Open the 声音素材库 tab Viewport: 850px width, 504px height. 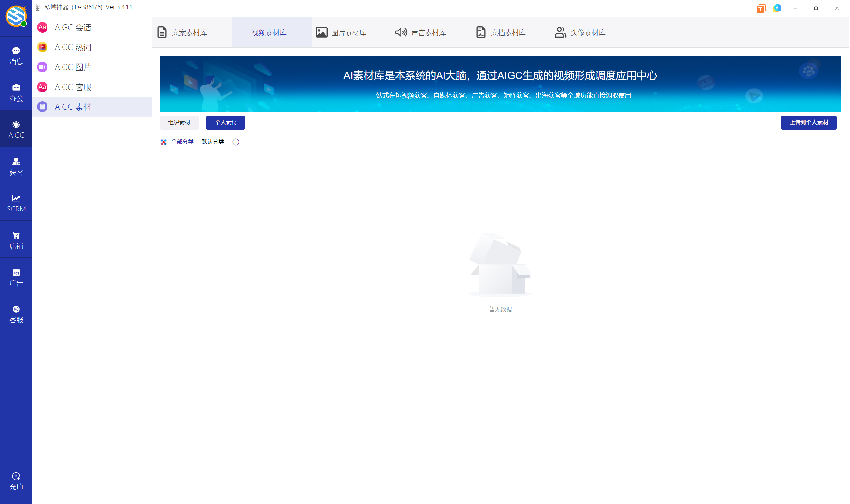click(x=421, y=32)
